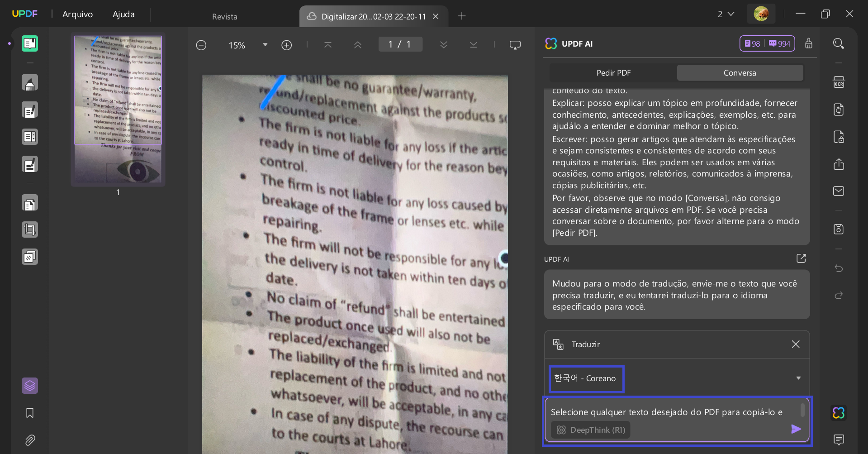
Task: Jump to the first page
Action: pyautogui.click(x=328, y=45)
